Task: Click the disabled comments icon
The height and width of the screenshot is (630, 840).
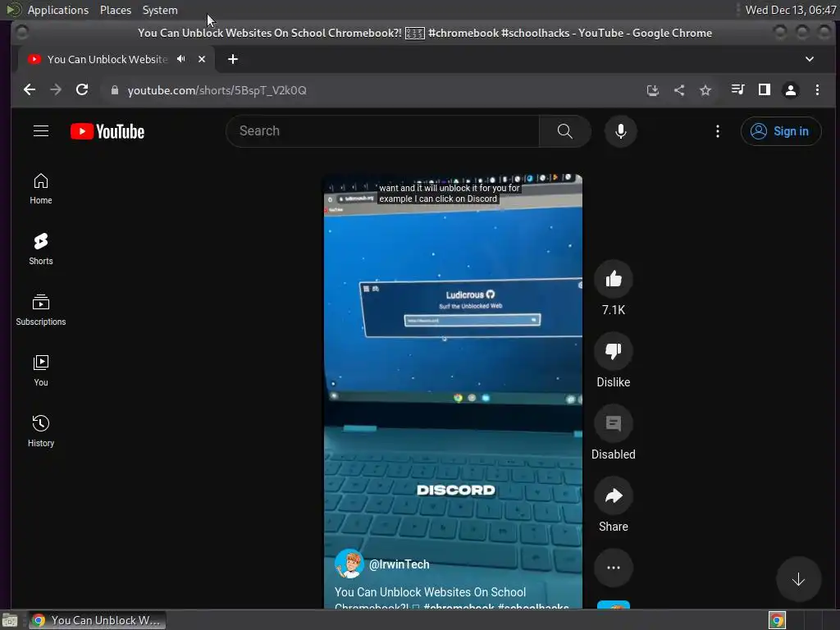Action: 614,424
